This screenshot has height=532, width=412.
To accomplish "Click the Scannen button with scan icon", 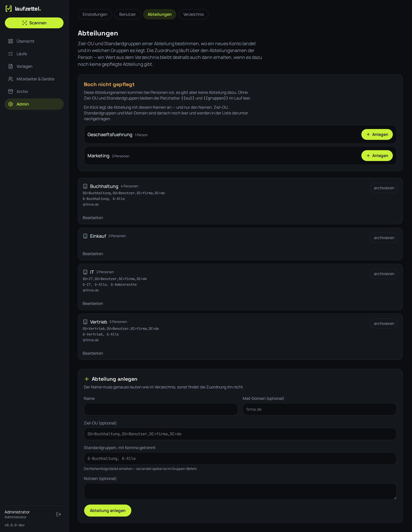I will point(34,23).
